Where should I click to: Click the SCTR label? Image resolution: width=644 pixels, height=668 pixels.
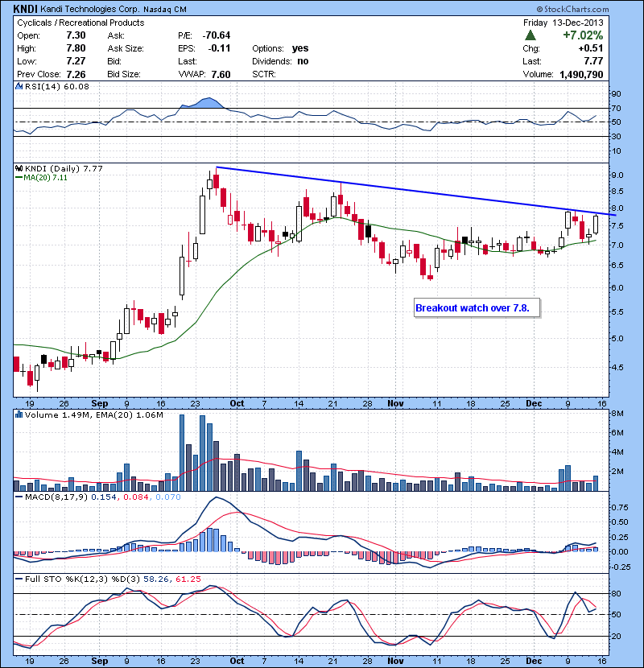264,74
